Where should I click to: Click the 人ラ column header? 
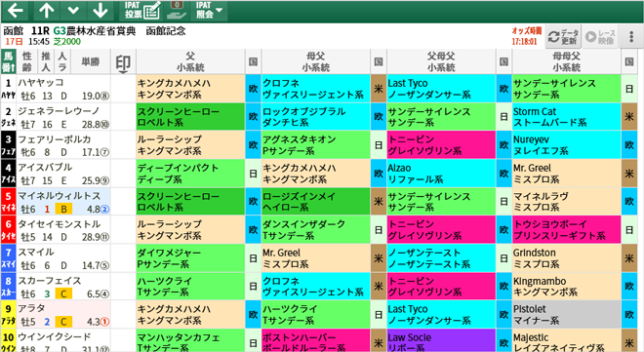62,62
